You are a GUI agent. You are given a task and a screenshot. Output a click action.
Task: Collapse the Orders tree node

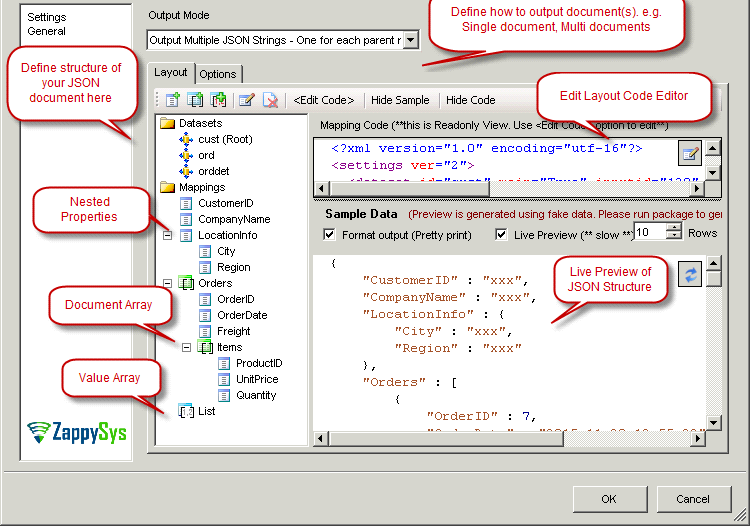coord(167,283)
